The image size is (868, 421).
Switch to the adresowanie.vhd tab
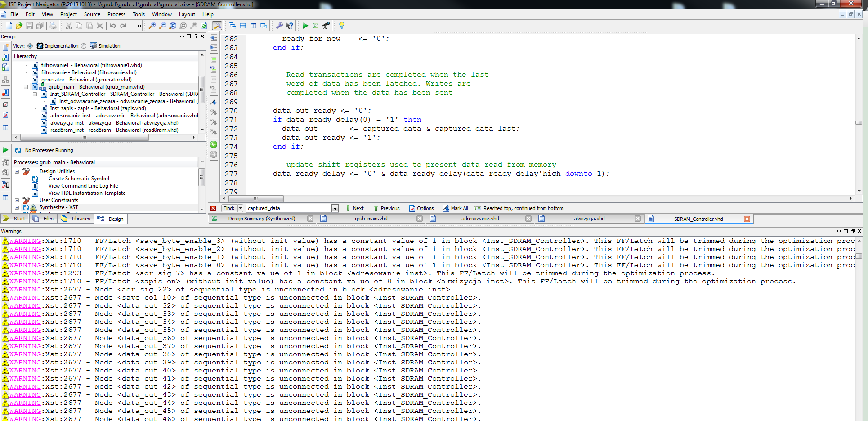[x=480, y=219]
